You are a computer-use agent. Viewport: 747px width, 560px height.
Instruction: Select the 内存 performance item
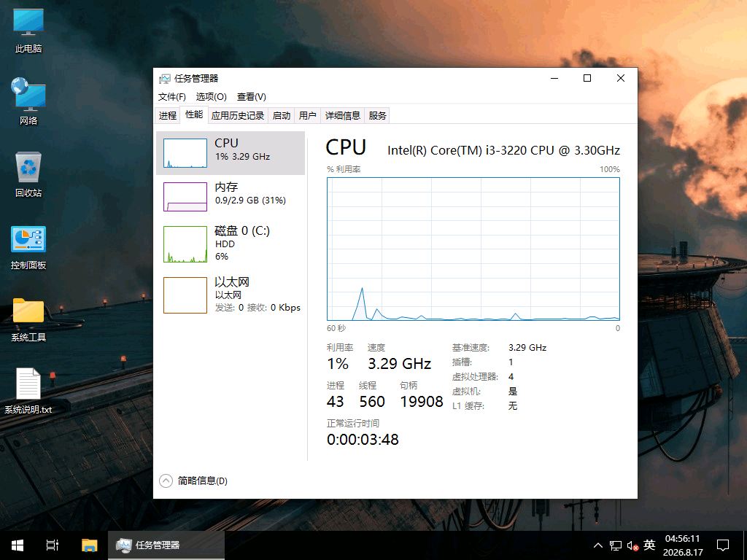tap(231, 196)
